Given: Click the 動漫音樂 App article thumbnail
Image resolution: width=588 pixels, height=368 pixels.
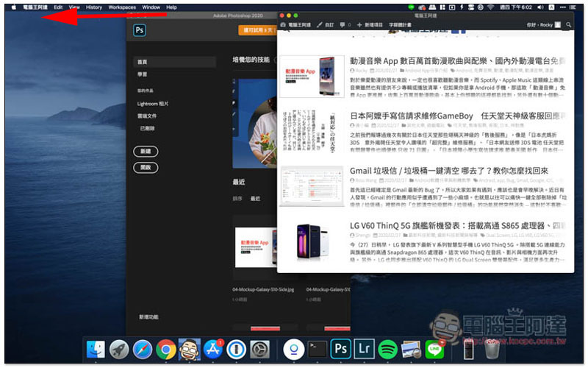Looking at the screenshot, I should pyautogui.click(x=312, y=77).
